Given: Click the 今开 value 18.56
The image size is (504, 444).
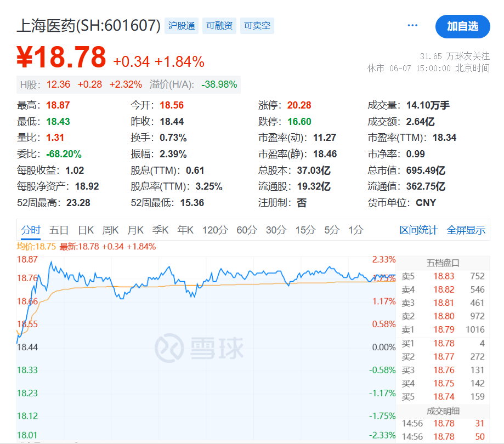Looking at the screenshot, I should [x=172, y=105].
